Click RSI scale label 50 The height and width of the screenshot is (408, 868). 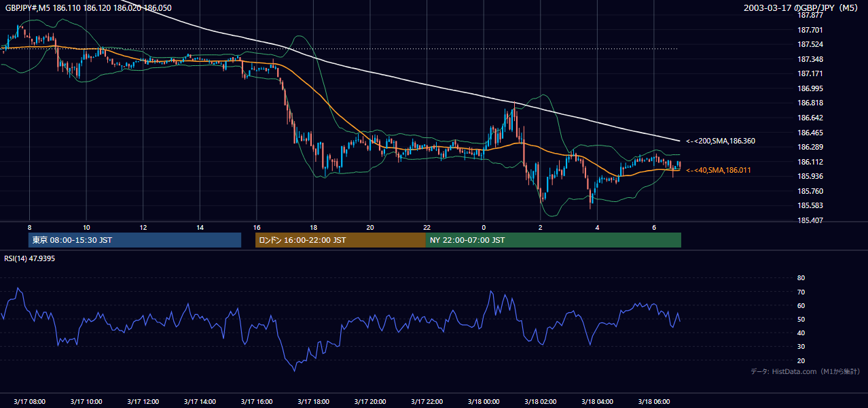pyautogui.click(x=801, y=320)
